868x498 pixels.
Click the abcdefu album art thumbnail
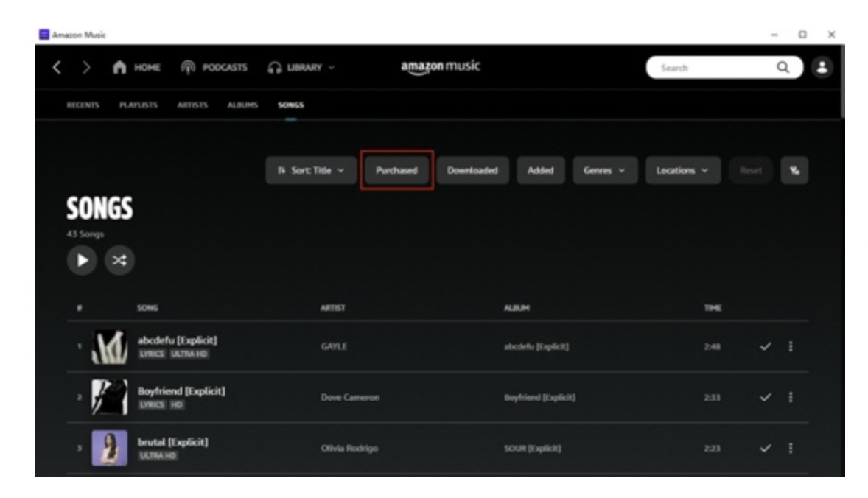click(x=110, y=346)
